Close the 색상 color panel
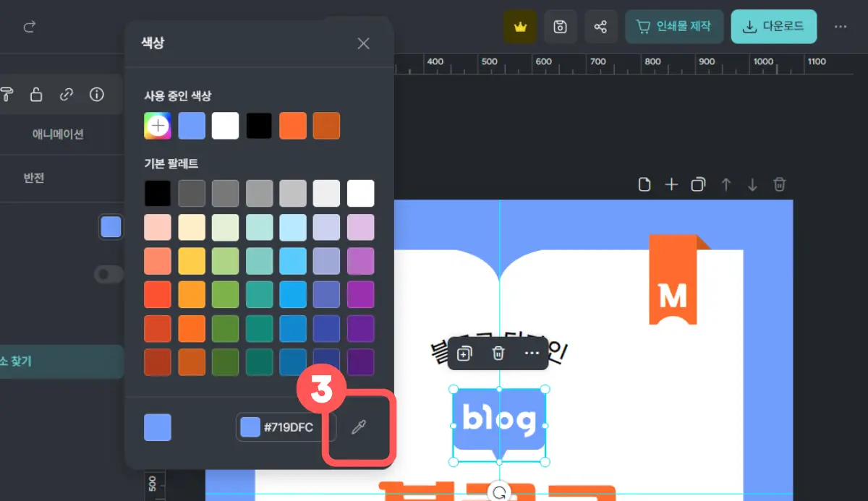 (x=363, y=43)
